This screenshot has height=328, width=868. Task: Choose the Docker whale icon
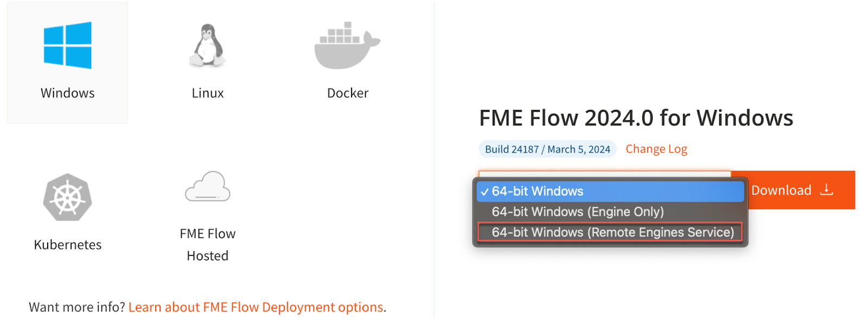[x=346, y=46]
